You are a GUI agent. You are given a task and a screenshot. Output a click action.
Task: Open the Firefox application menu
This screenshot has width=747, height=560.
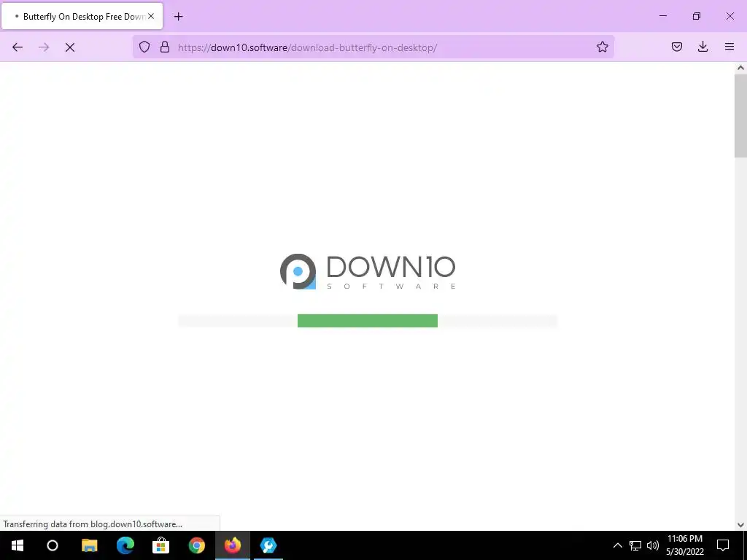pos(729,47)
